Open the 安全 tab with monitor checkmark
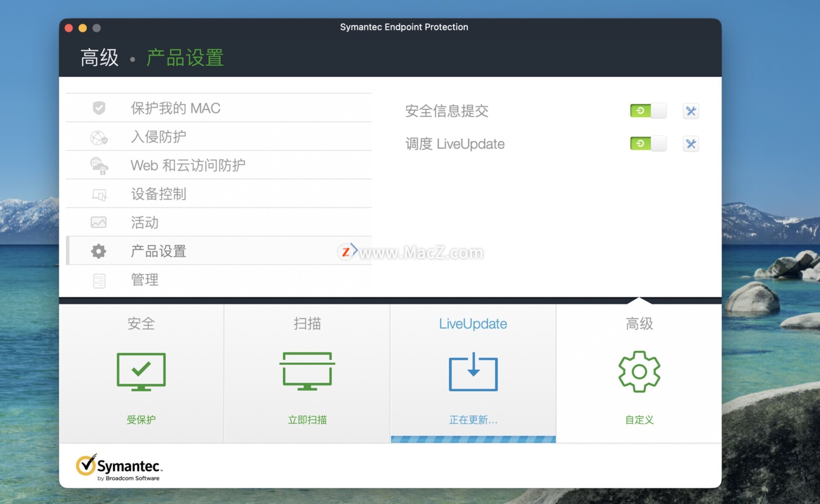This screenshot has height=504, width=820. coord(141,371)
